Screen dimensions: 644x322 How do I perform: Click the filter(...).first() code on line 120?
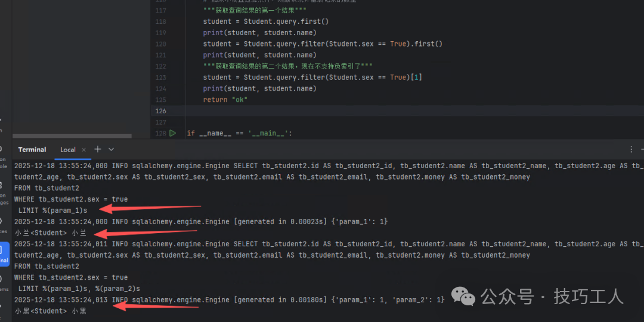point(323,44)
